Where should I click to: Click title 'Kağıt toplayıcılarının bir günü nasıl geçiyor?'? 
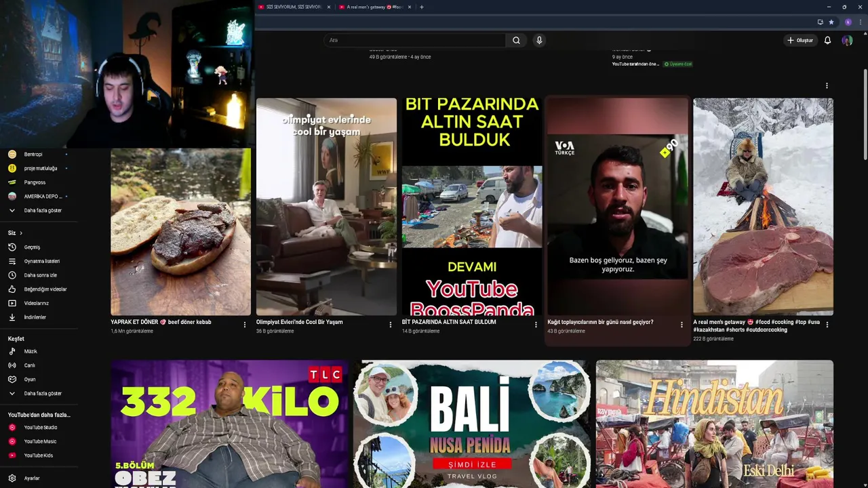click(x=601, y=322)
